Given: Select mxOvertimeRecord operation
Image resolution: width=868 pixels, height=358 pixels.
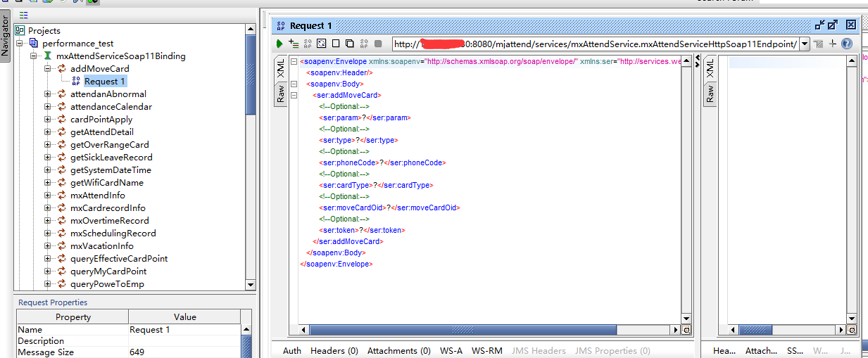Looking at the screenshot, I should [109, 220].
